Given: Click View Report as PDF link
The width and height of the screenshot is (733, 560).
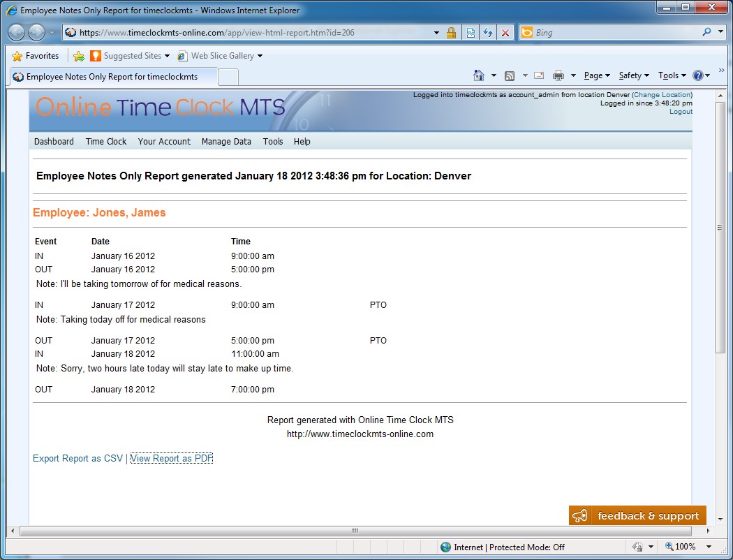Looking at the screenshot, I should pyautogui.click(x=172, y=459).
